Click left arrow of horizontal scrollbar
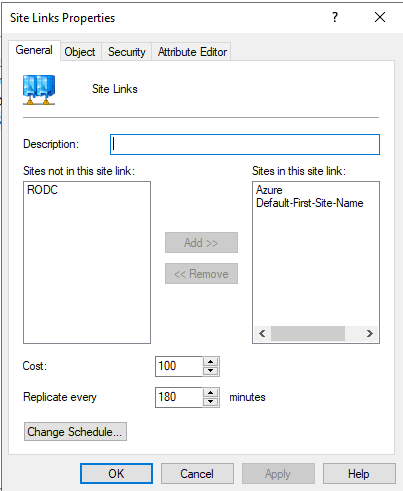The image size is (403, 491). (x=262, y=333)
